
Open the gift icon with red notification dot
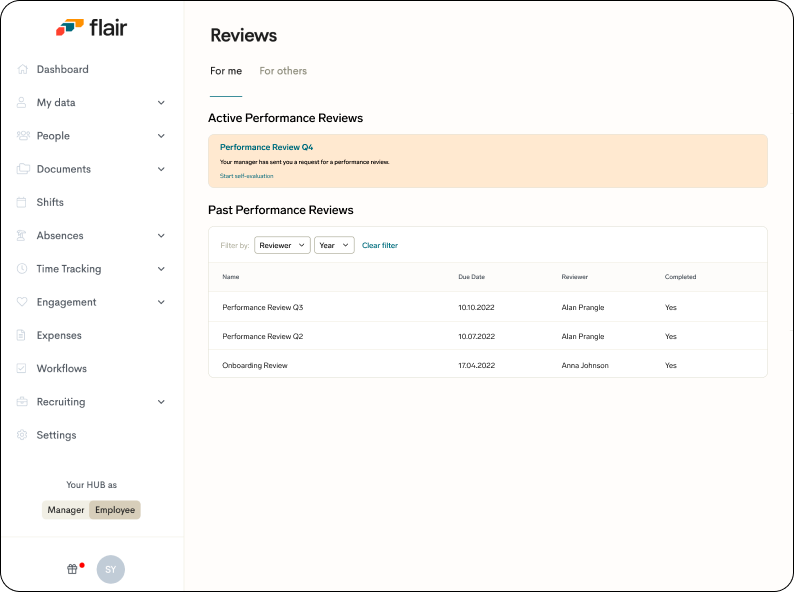pyautogui.click(x=73, y=569)
